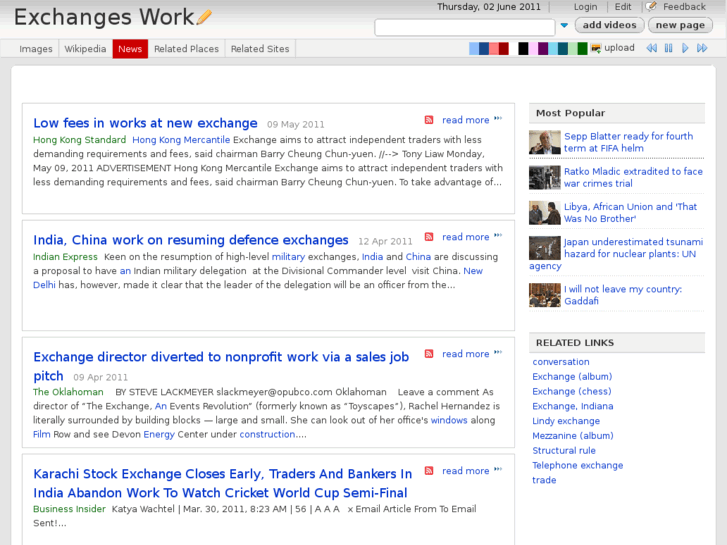Click read more for India, China article
This screenshot has width=727, height=545.
point(466,237)
